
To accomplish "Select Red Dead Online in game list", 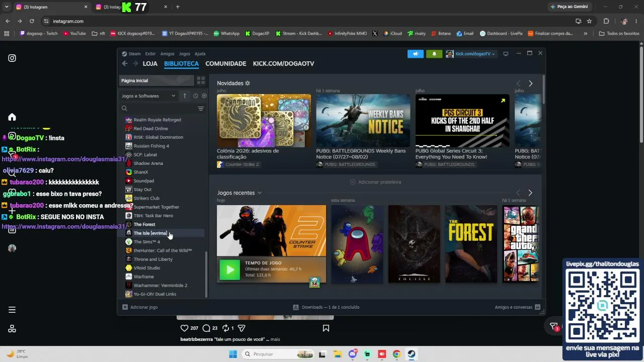I will [x=150, y=129].
